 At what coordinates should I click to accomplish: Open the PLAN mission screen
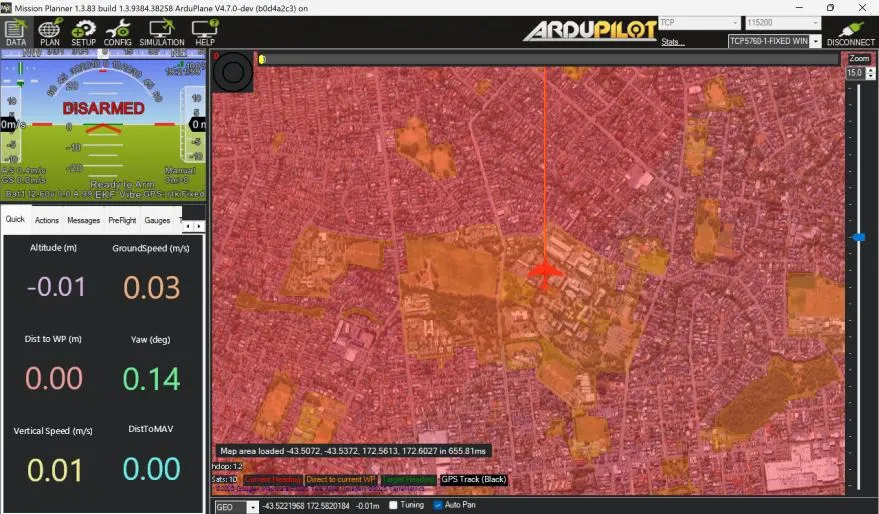(x=50, y=33)
